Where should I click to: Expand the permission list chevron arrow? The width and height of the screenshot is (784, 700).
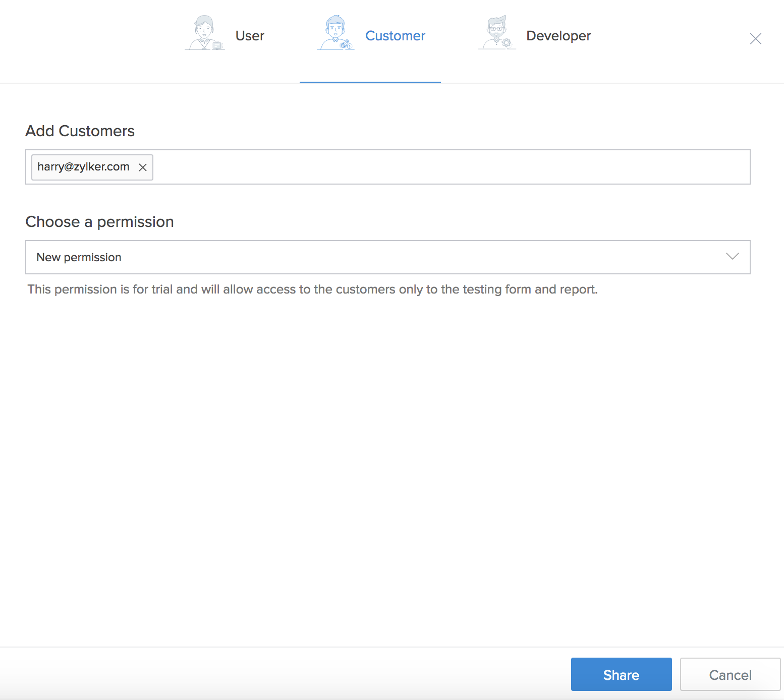(x=732, y=257)
